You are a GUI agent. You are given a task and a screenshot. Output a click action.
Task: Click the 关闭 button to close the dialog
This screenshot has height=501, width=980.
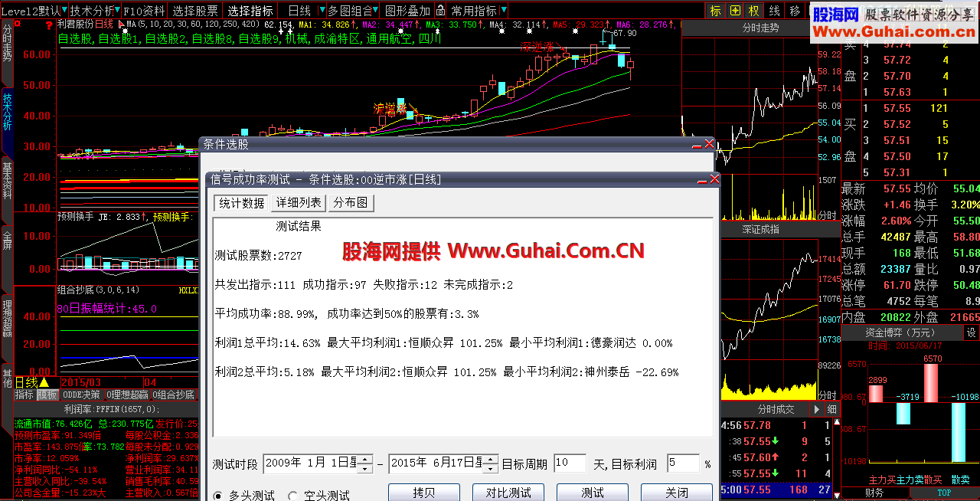676,493
